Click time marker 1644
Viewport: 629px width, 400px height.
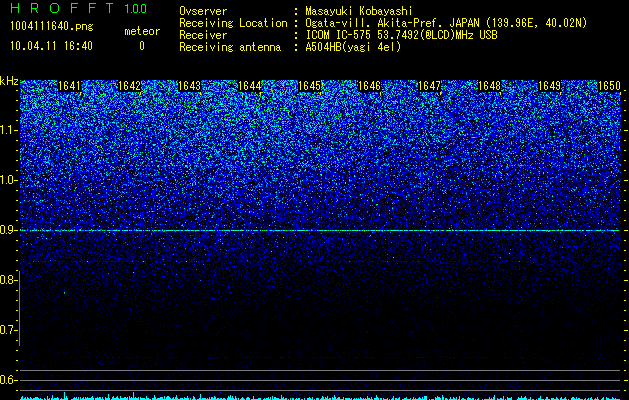250,86
